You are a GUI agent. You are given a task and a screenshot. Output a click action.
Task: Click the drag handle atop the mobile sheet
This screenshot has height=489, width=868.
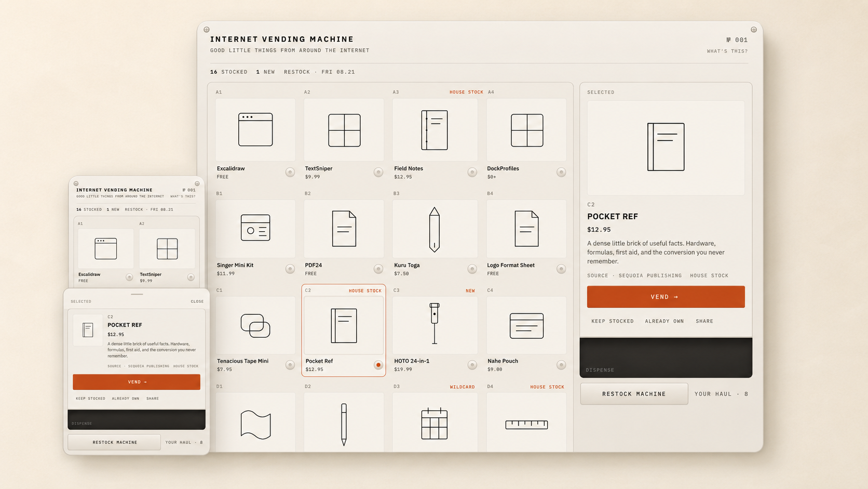pyautogui.click(x=137, y=294)
